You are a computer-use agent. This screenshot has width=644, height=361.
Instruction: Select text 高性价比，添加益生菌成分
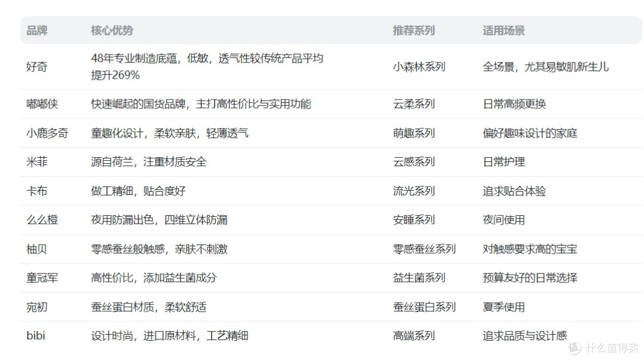154,278
